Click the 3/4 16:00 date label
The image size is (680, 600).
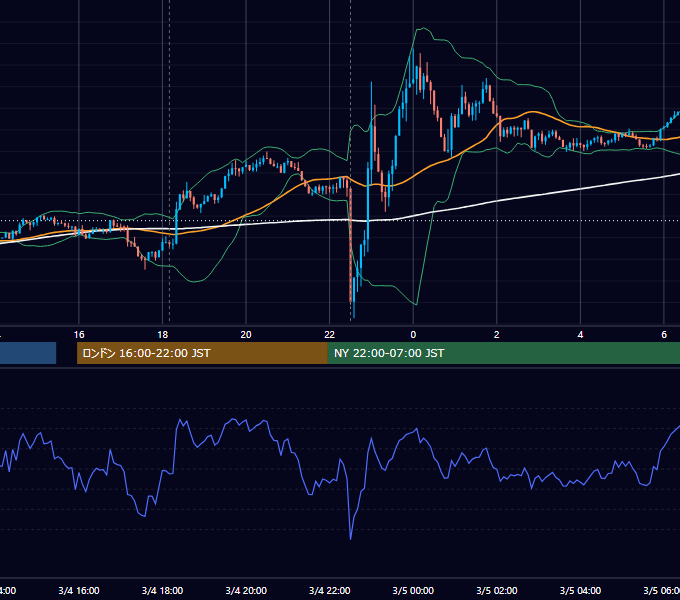click(x=79, y=590)
